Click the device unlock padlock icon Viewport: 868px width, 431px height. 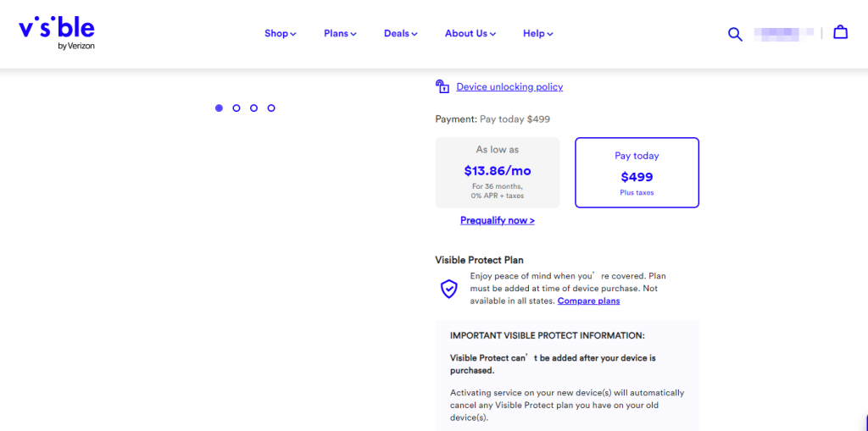click(442, 86)
